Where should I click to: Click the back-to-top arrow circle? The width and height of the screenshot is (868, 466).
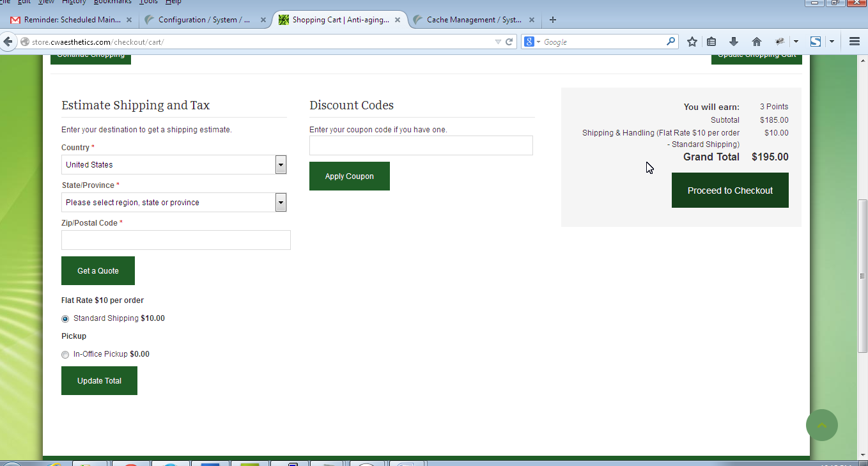pos(822,425)
